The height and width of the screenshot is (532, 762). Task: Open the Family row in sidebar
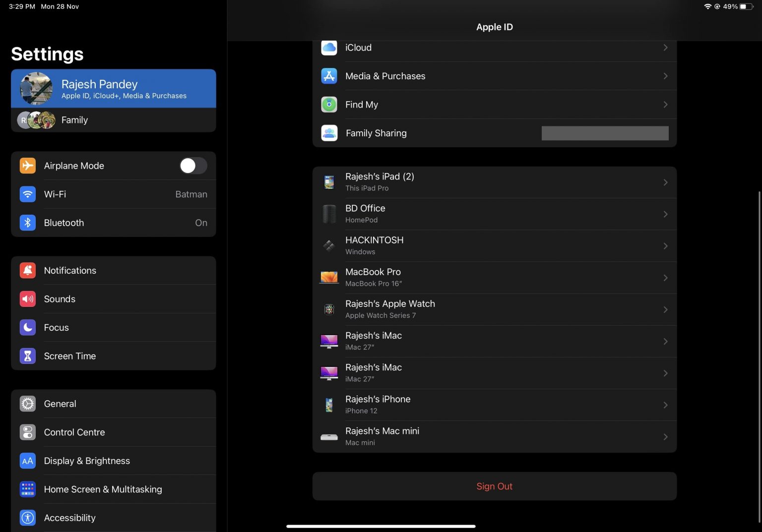tap(114, 120)
